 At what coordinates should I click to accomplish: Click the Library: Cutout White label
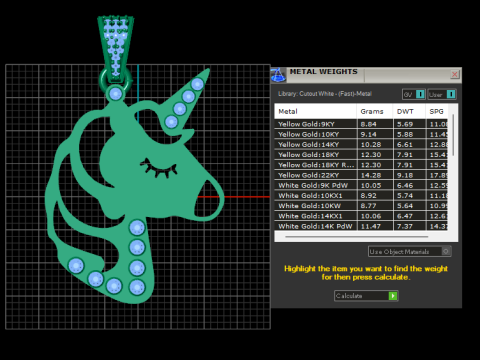pyautogui.click(x=325, y=94)
